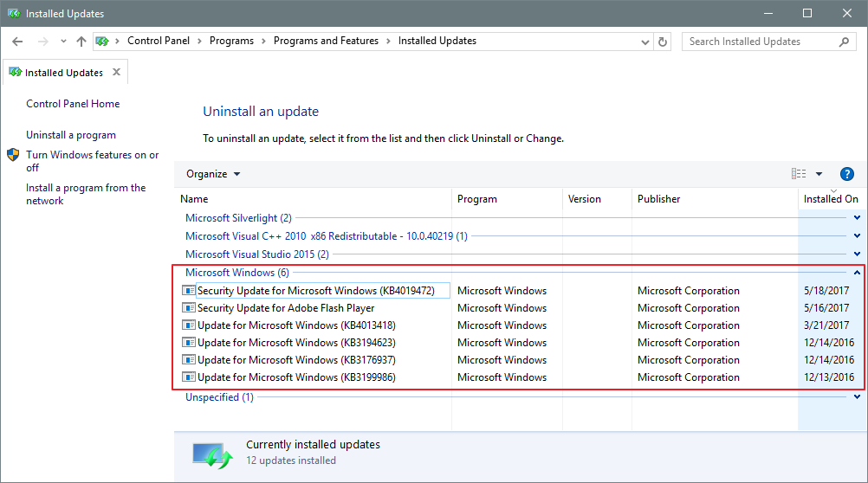The image size is (868, 483).
Task: Sort by the Program column header
Action: pyautogui.click(x=507, y=198)
